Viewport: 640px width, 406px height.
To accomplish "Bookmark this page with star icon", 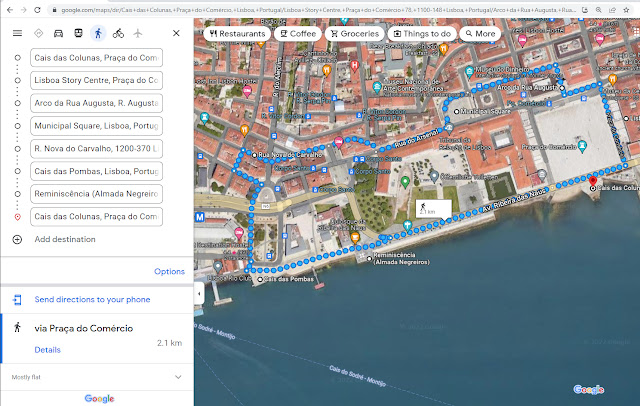I will (x=626, y=10).
